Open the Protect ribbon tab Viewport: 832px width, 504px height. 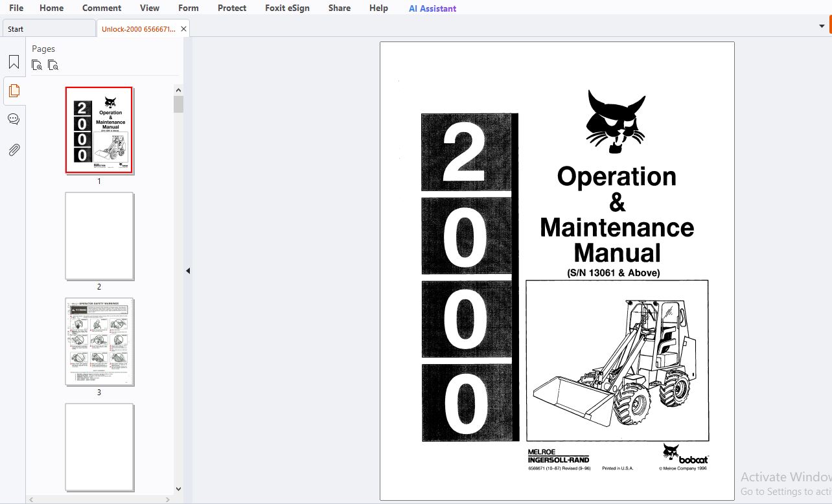coord(232,8)
